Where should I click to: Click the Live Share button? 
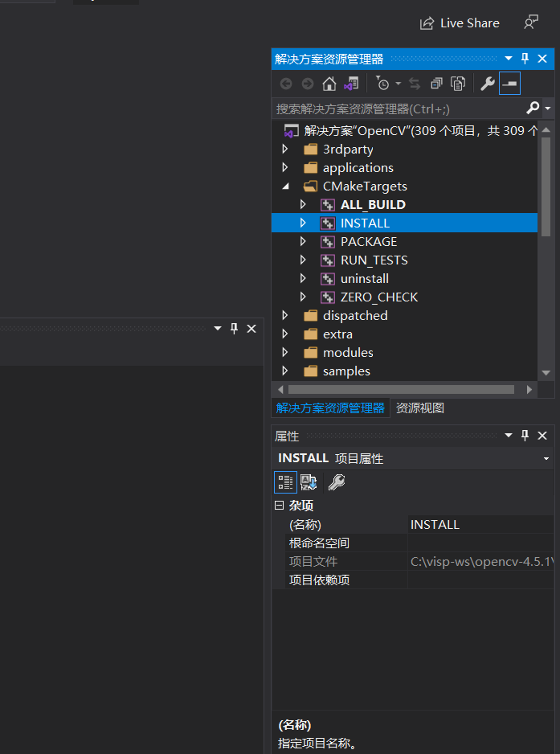tap(460, 23)
